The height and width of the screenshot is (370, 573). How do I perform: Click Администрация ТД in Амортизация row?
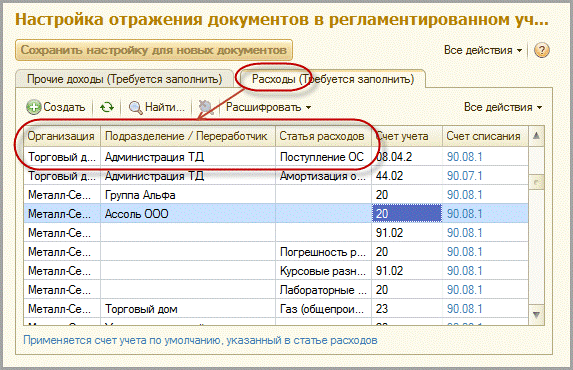tap(187, 176)
